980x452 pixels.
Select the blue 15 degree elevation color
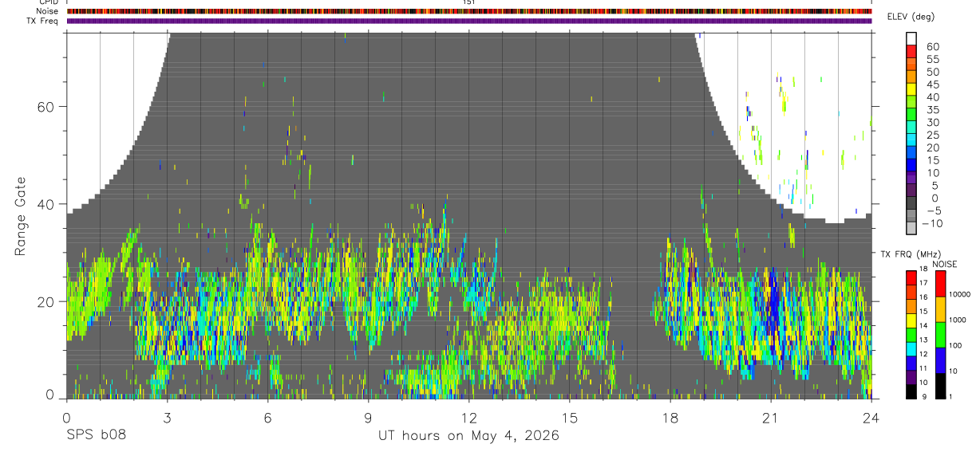(911, 165)
